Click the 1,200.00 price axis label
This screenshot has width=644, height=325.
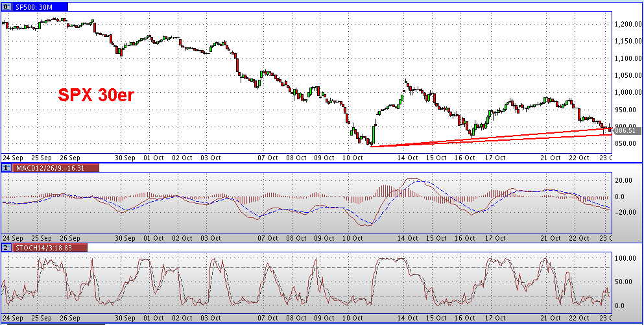(x=628, y=25)
